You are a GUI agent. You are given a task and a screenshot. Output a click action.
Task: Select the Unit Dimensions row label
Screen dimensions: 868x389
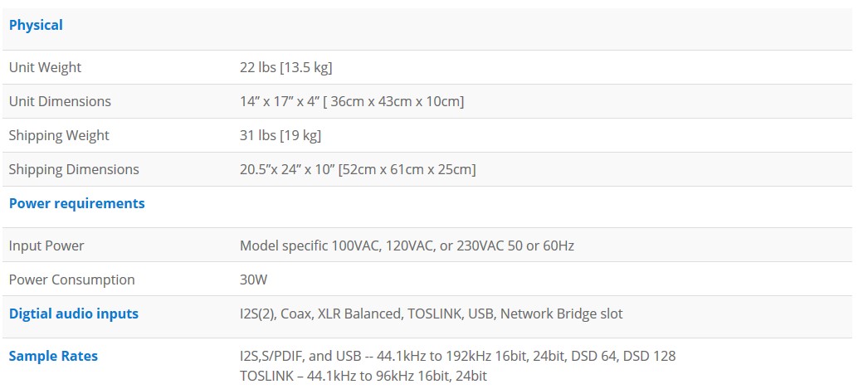coord(60,101)
